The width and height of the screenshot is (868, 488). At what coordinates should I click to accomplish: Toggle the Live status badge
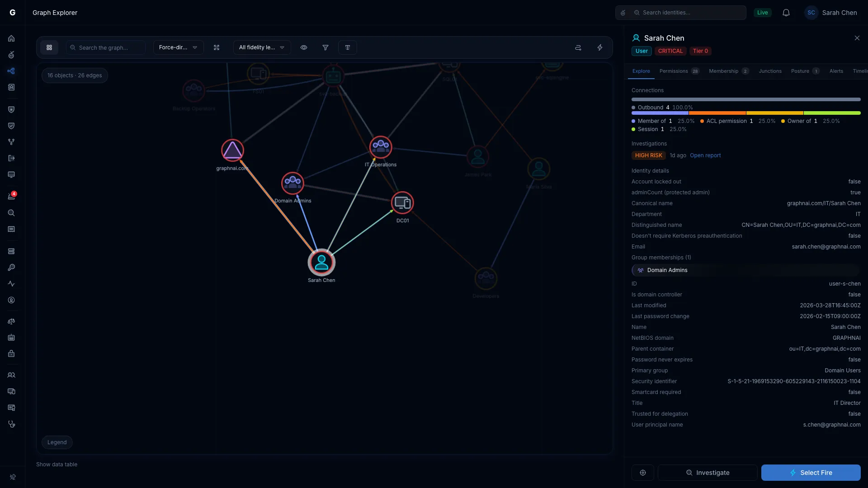(x=763, y=13)
